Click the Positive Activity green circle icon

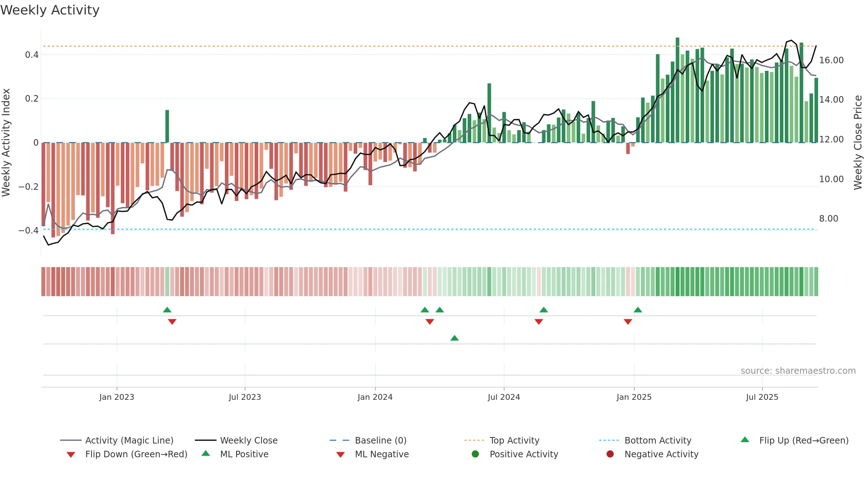475,454
